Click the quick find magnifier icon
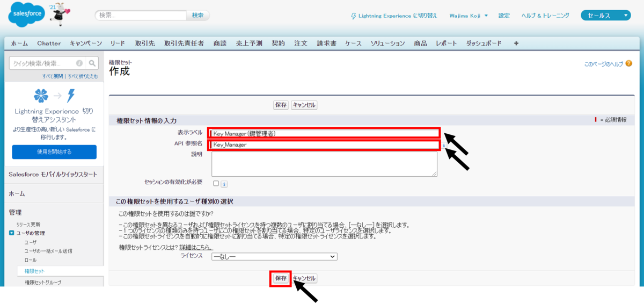 [92, 63]
